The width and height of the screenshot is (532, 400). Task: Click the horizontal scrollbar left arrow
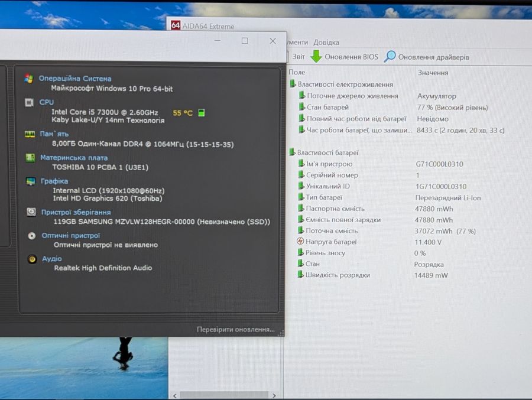(175, 395)
